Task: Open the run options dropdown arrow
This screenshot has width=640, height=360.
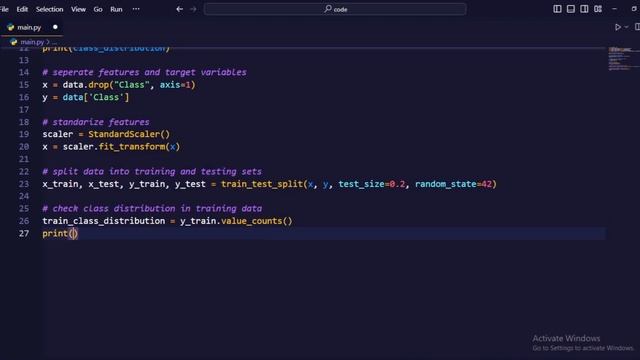Action: pos(627,27)
